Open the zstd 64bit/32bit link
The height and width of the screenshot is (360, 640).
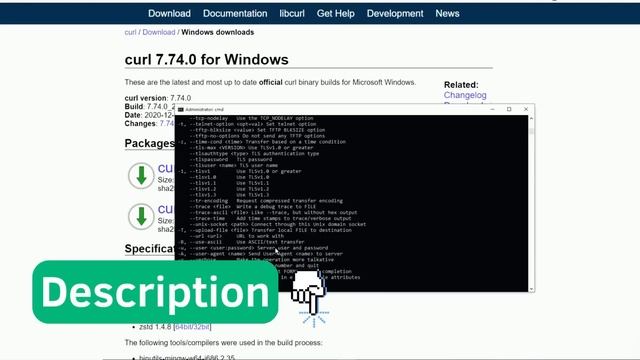(x=192, y=327)
